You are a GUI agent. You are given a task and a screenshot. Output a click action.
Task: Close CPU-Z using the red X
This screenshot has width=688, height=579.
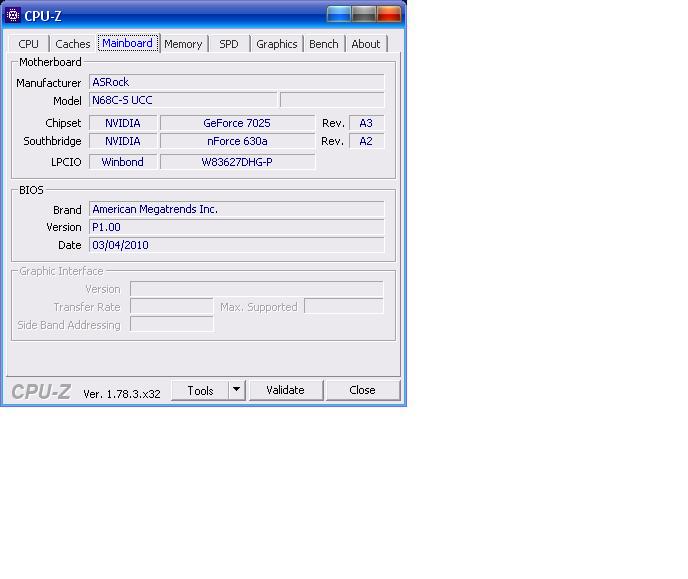(389, 14)
